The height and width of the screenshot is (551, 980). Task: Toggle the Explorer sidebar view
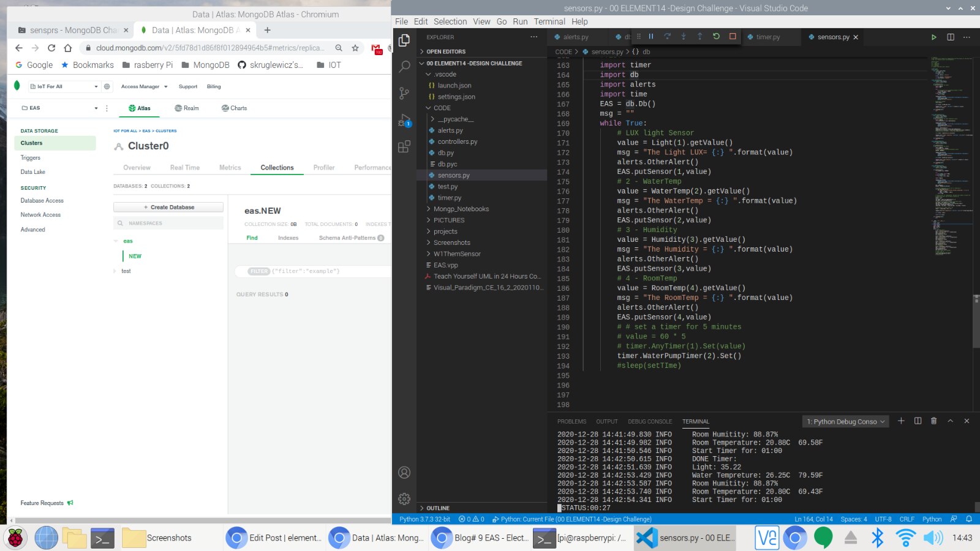click(x=404, y=40)
